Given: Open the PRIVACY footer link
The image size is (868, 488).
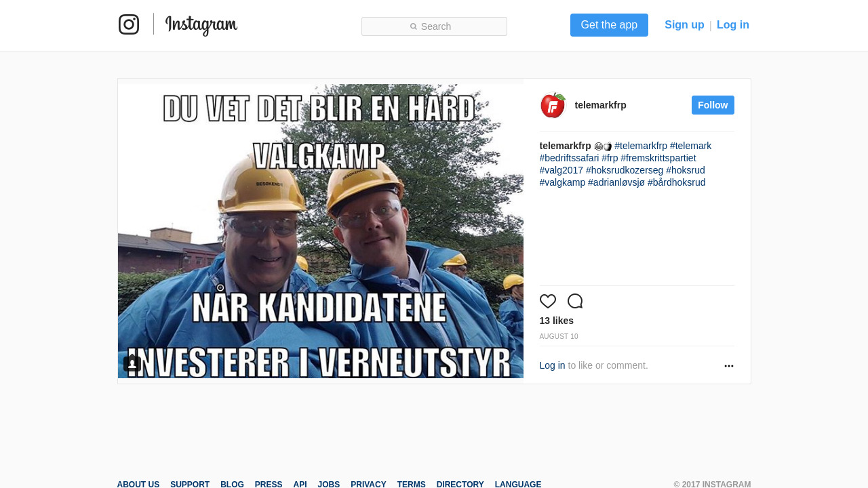Looking at the screenshot, I should click(368, 485).
